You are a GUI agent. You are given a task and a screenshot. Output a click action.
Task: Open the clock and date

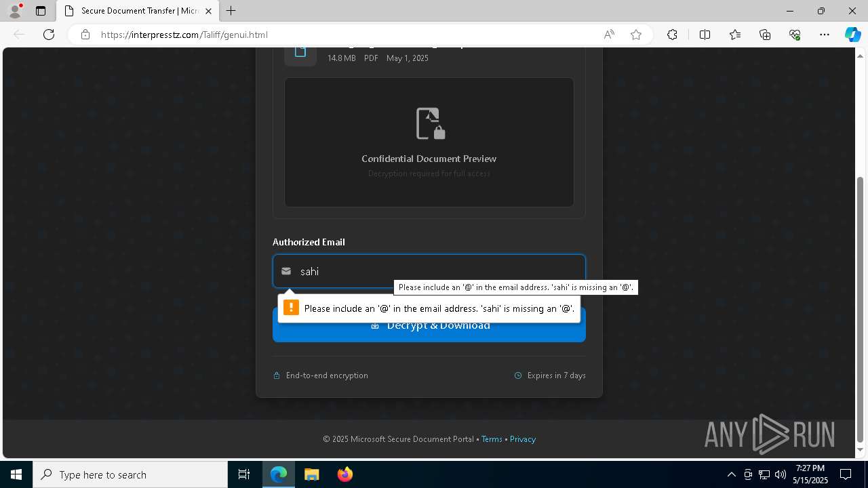click(810, 474)
